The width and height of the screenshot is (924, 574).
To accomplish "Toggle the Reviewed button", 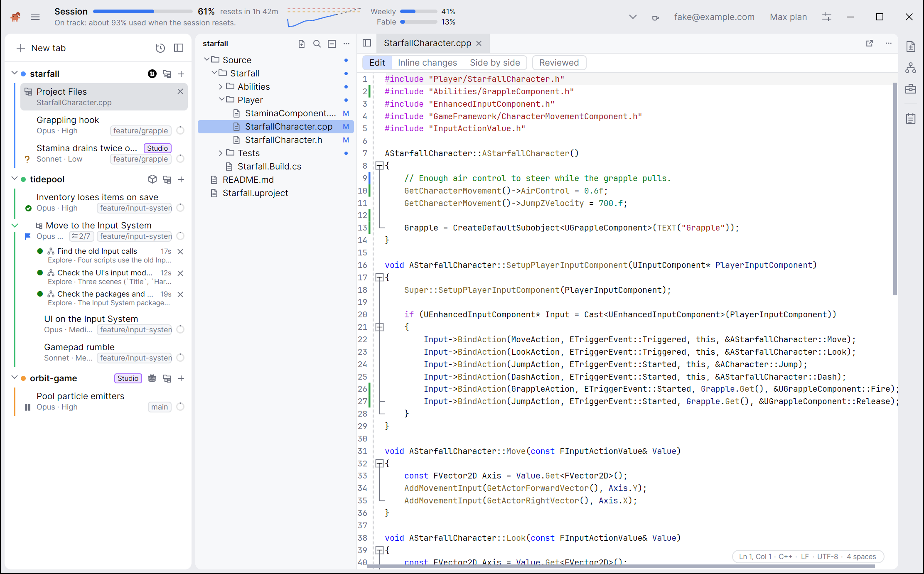I will pos(559,63).
